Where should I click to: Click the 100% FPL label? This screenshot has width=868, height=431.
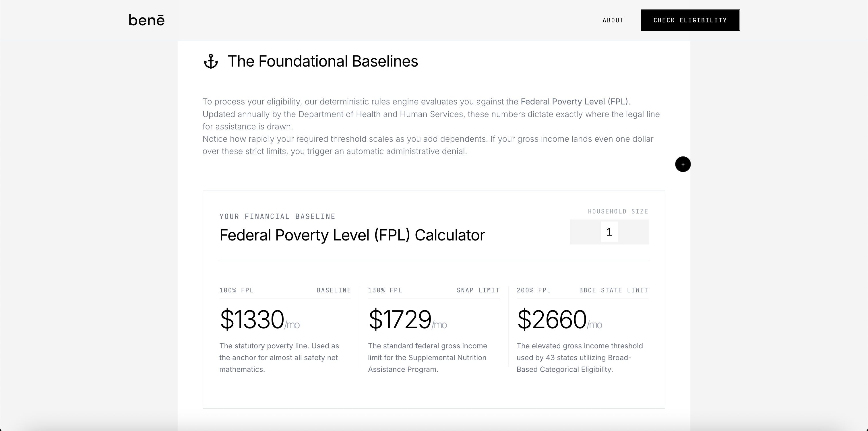237,290
